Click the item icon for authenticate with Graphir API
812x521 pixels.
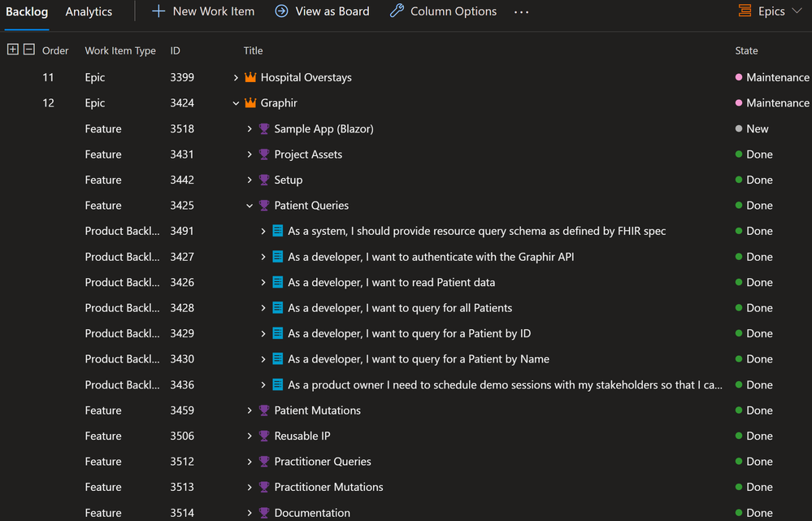pyautogui.click(x=277, y=256)
